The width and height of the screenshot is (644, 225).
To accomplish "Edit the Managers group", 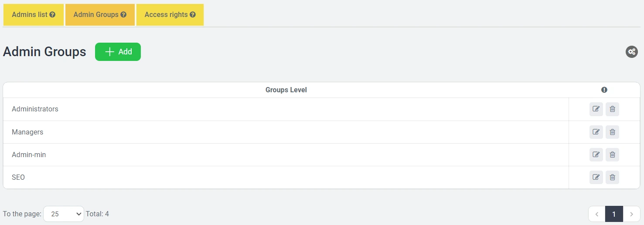I will [x=596, y=132].
